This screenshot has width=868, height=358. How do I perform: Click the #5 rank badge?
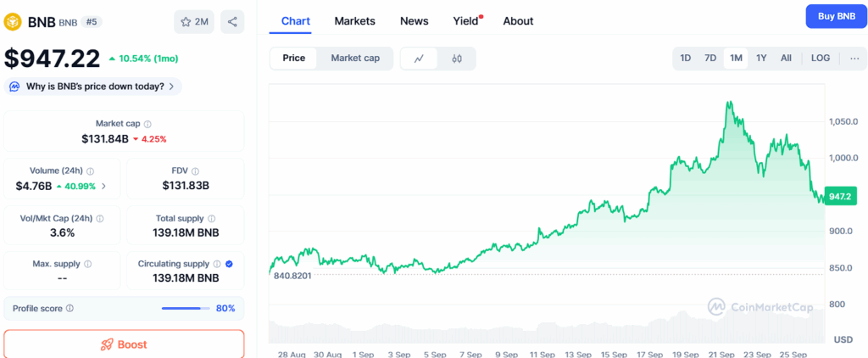point(92,21)
